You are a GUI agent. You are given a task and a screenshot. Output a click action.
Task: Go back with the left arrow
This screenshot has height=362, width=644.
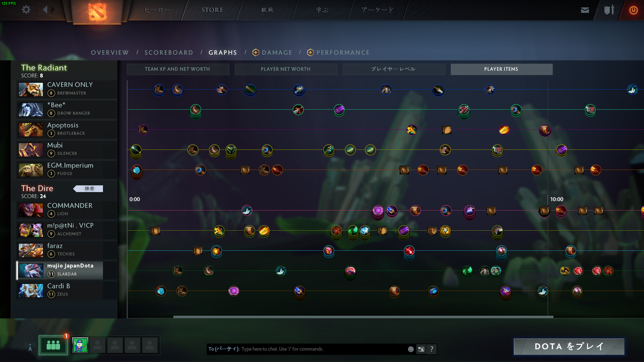click(x=45, y=10)
